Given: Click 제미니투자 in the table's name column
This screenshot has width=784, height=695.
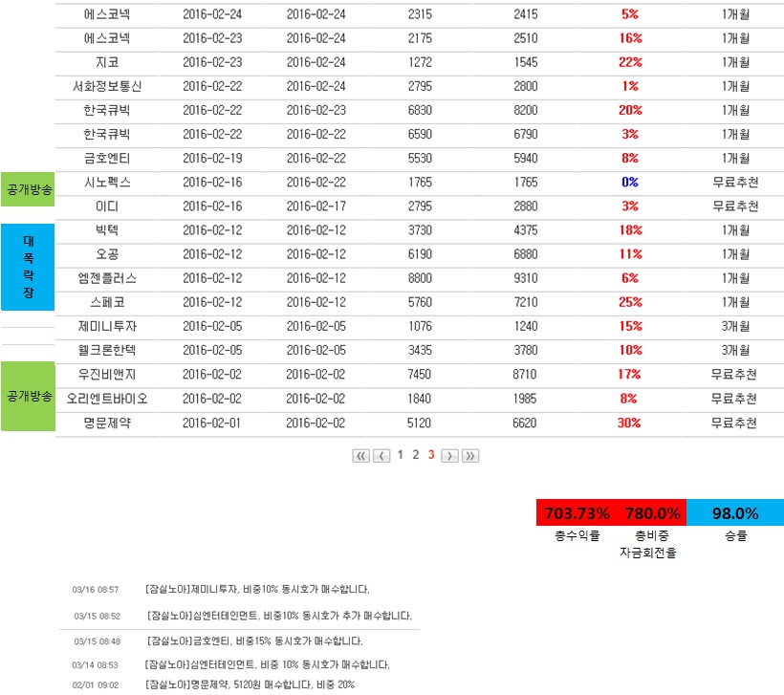Looking at the screenshot, I should pos(107,326).
